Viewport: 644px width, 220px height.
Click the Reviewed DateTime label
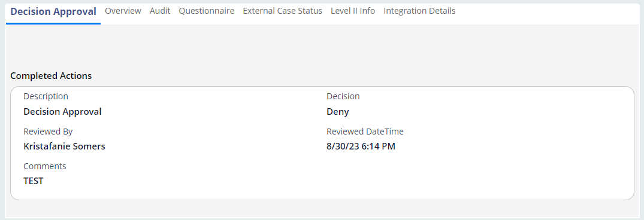click(x=365, y=132)
